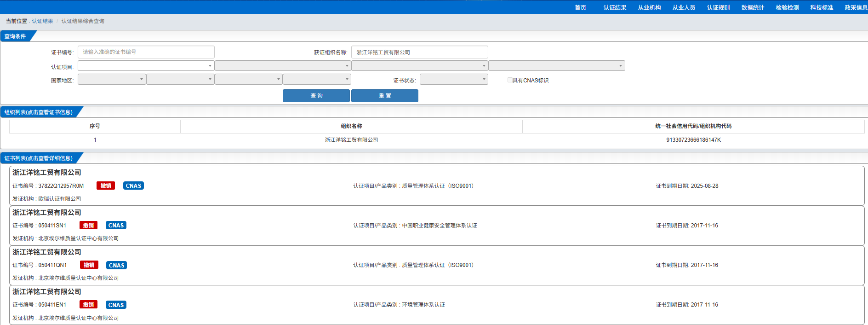The height and width of the screenshot is (325, 868).
Task: Click the CNAS badge for certificate 37822Q12957R0M
Action: pyautogui.click(x=133, y=186)
